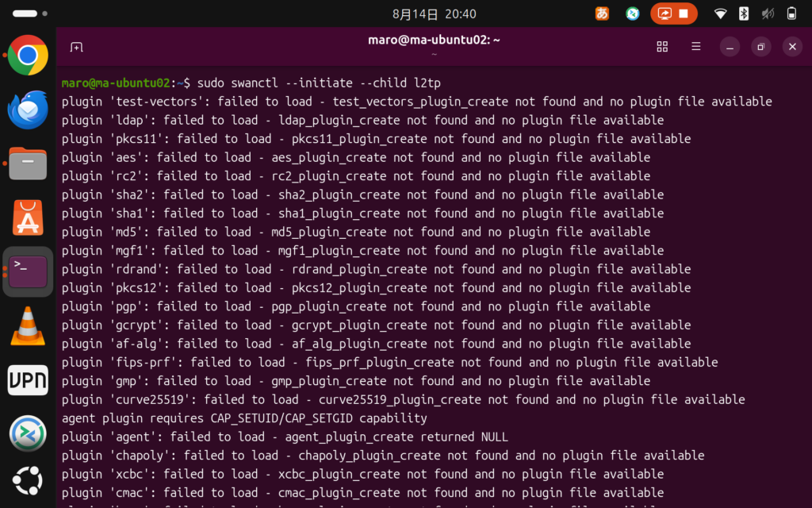
Task: Select the Terminal icon in dock
Action: tap(28, 271)
